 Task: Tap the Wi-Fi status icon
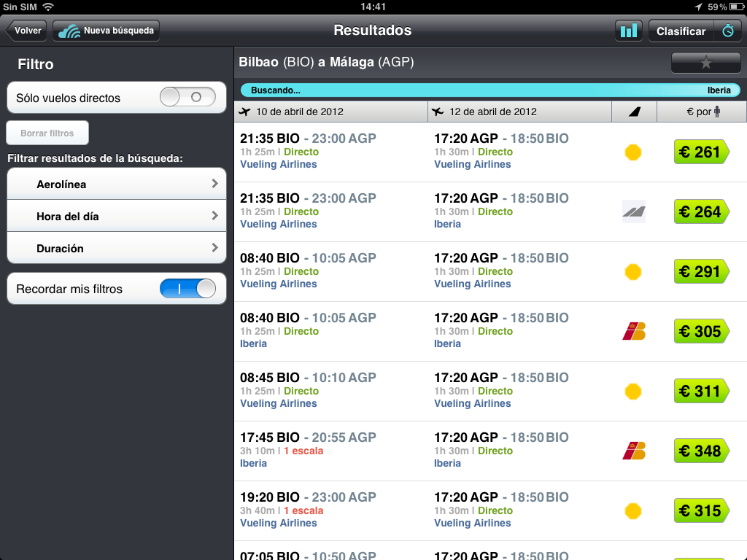point(47,7)
